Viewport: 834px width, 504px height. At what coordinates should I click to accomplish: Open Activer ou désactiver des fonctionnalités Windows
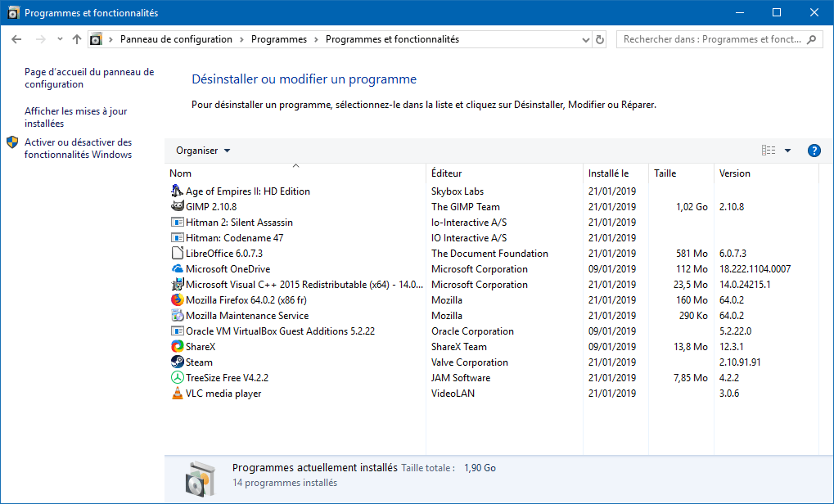(x=79, y=148)
